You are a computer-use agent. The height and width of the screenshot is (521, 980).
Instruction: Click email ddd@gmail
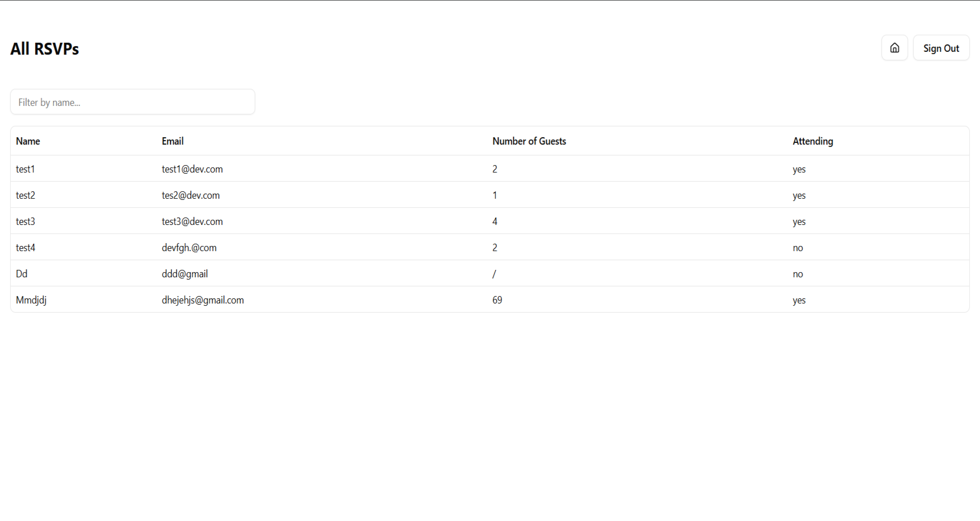tap(185, 274)
